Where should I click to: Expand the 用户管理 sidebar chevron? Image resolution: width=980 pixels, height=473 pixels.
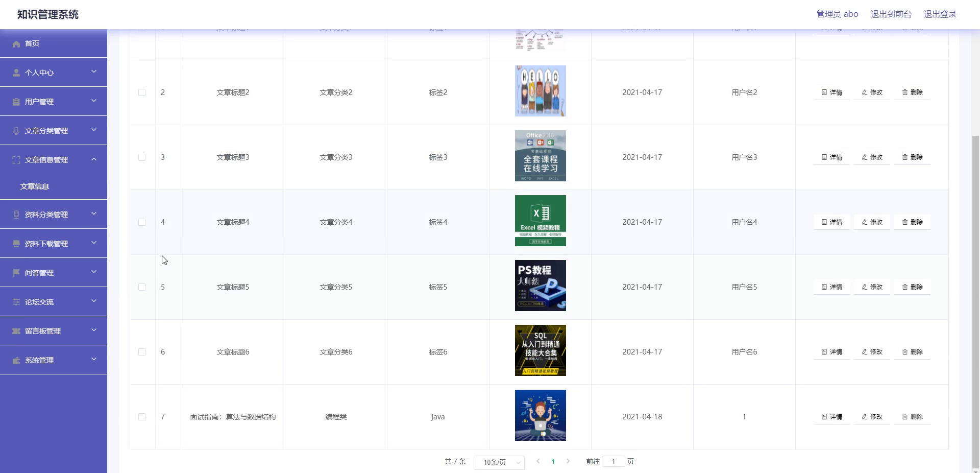pos(94,101)
